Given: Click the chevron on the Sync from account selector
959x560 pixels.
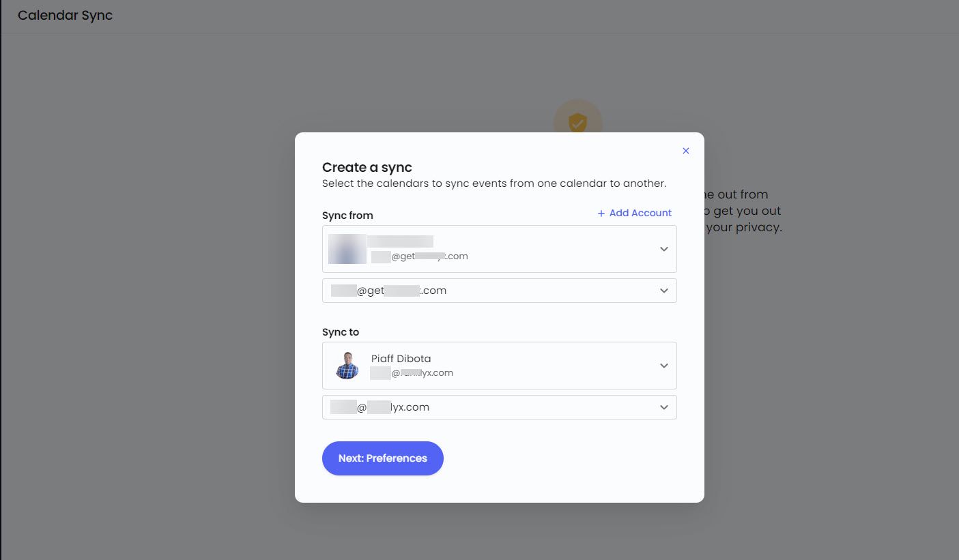Looking at the screenshot, I should (x=663, y=249).
